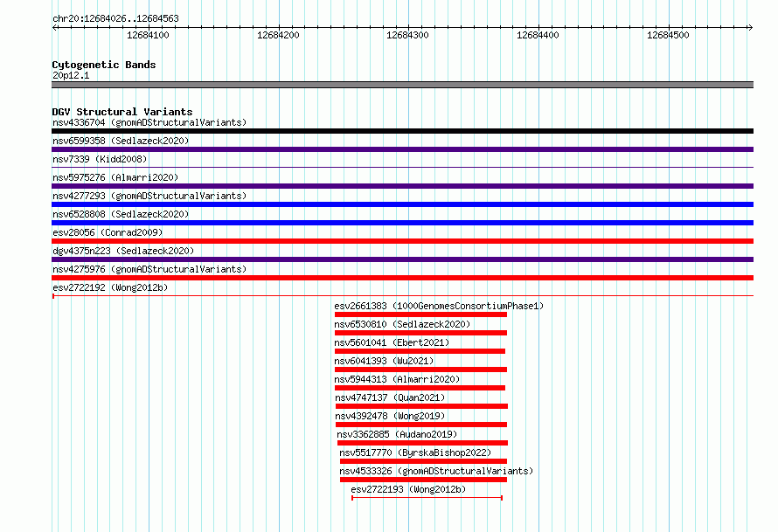Open nsv4533326 gnomADStructuralVariants label

point(436,471)
